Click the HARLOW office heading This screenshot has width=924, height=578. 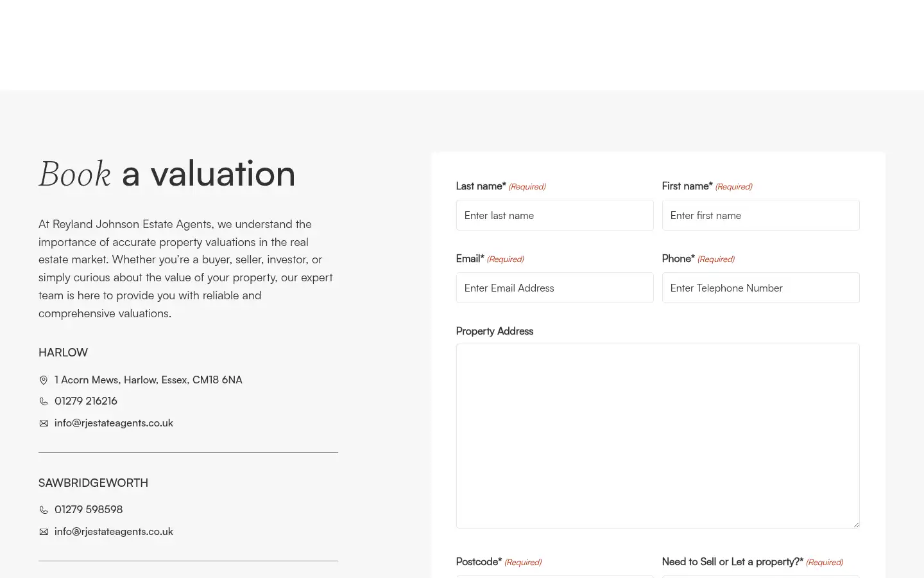pos(63,353)
